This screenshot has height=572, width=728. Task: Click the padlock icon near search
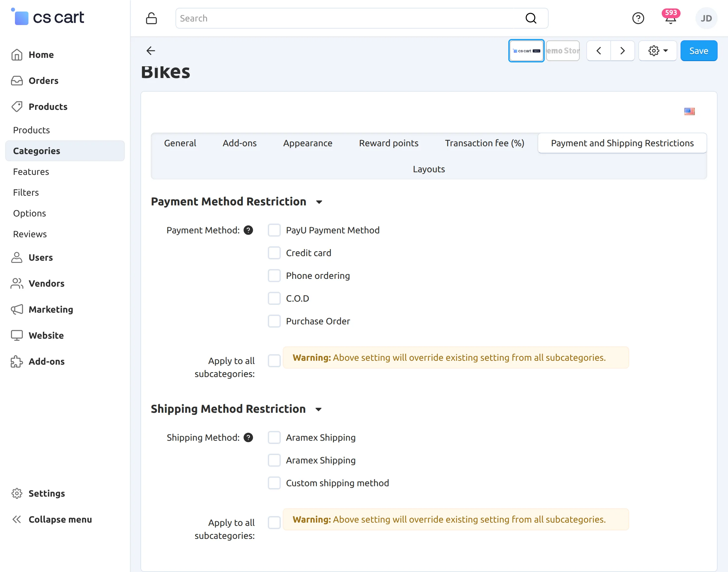[151, 18]
